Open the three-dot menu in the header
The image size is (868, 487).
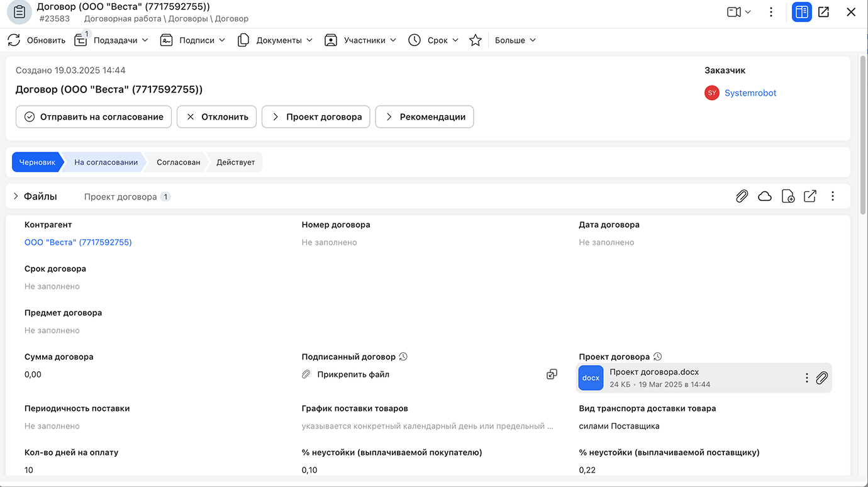click(771, 11)
